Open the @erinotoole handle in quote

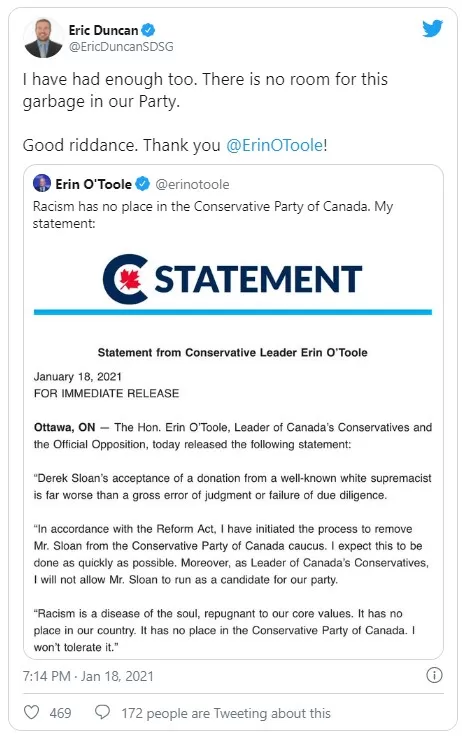(192, 184)
